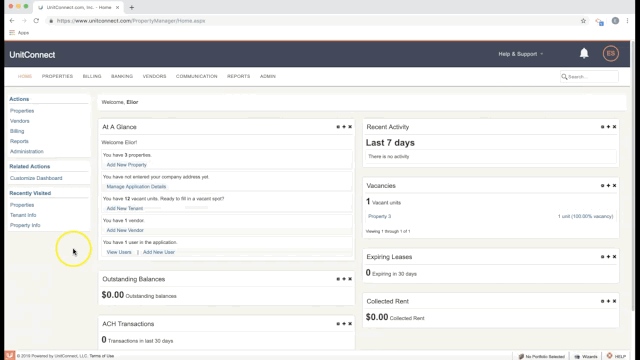The height and width of the screenshot is (360, 640).
Task: Open a new browser tab
Action: 131,7
